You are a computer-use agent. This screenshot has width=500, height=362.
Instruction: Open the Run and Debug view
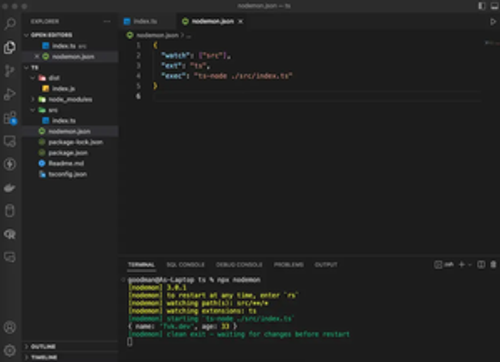(10, 94)
